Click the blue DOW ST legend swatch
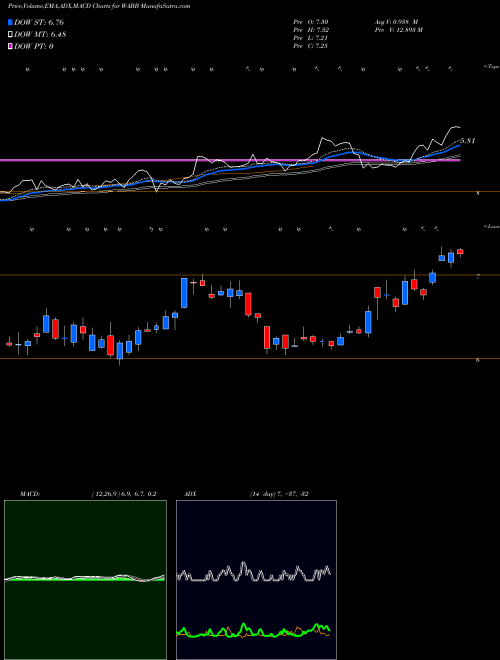The width and height of the screenshot is (500, 660). pos(10,23)
